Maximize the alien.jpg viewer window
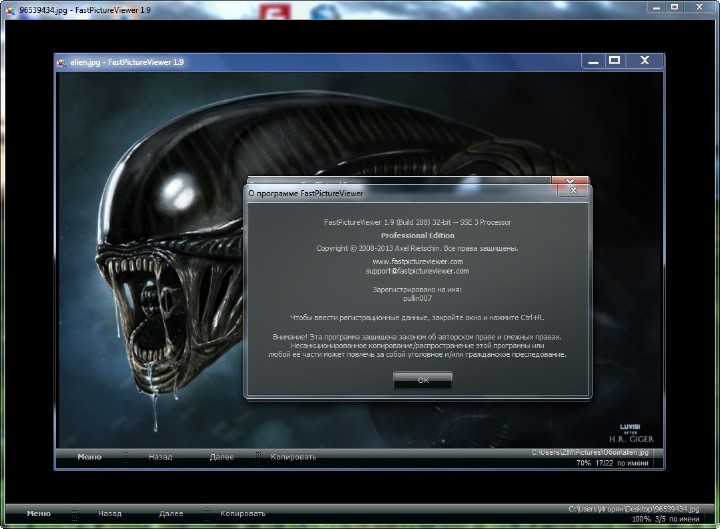The image size is (720, 529). coord(614,61)
